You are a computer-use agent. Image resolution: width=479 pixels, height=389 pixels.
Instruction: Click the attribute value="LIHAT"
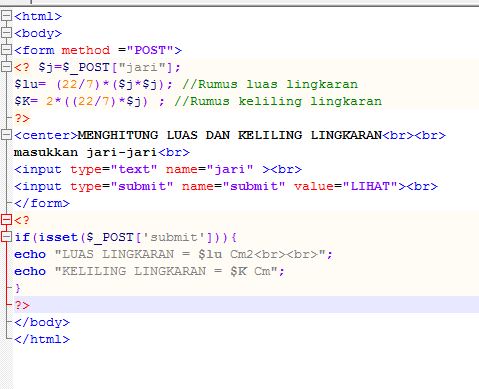click(346, 186)
